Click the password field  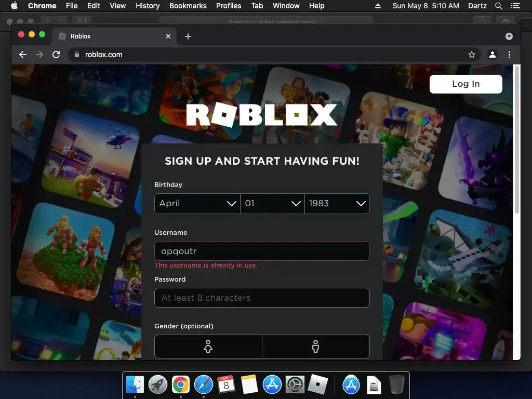[262, 298]
